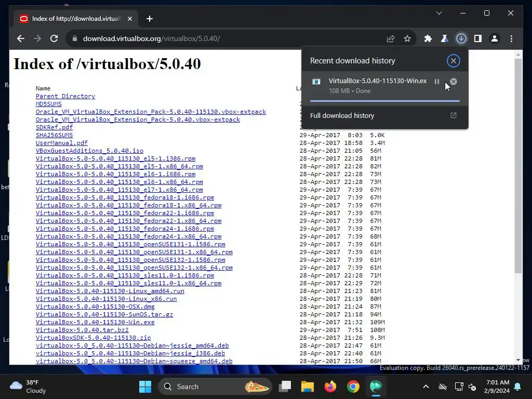Open the 7:01 AM clock and calendar
Viewport: 532px width, 399px height.
coord(497,387)
